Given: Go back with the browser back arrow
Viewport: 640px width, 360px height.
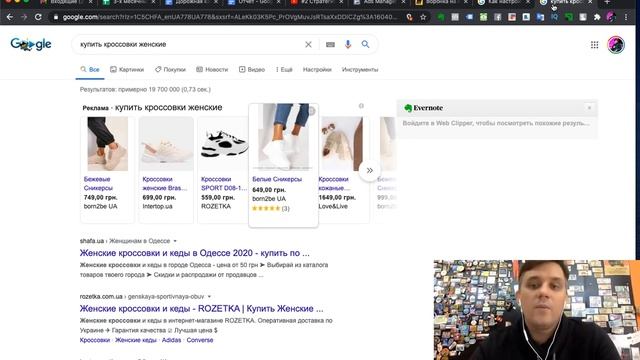Looking at the screenshot, I should pyautogui.click(x=10, y=17).
